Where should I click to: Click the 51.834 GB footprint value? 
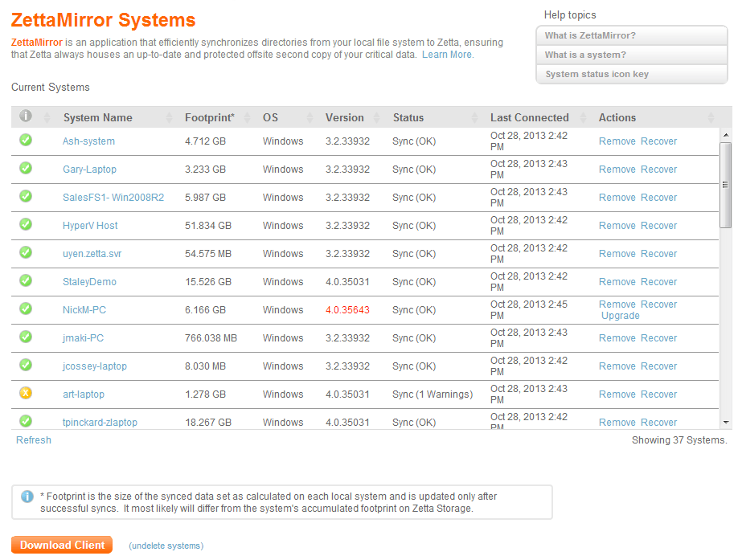[208, 226]
